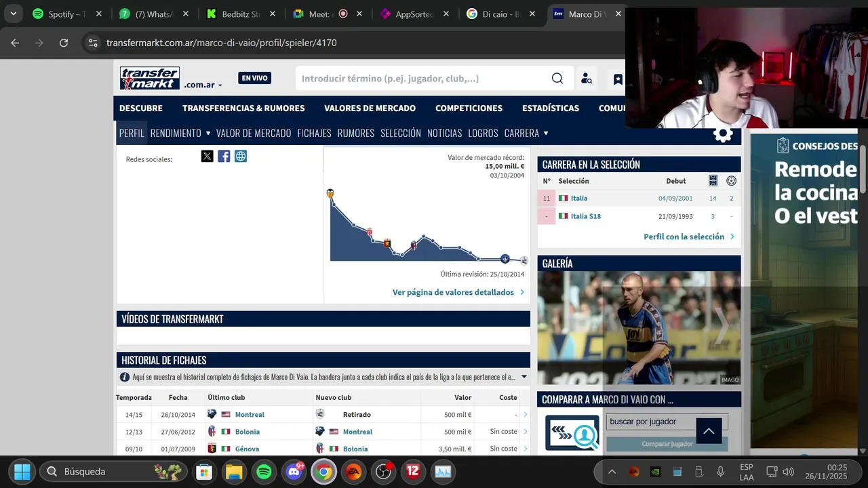The image size is (868, 488).
Task: Open the X (Twitter) social link
Action: (208, 157)
